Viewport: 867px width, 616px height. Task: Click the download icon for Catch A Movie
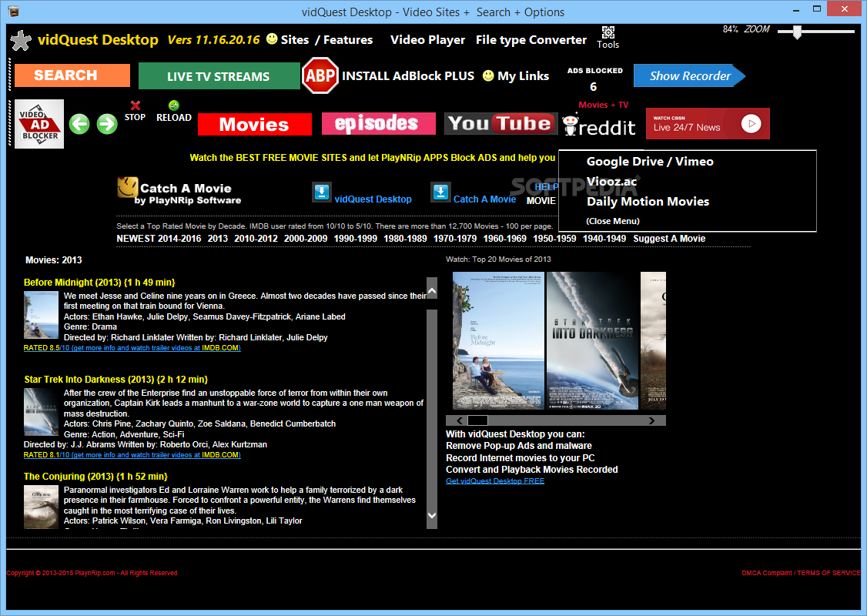click(x=440, y=192)
